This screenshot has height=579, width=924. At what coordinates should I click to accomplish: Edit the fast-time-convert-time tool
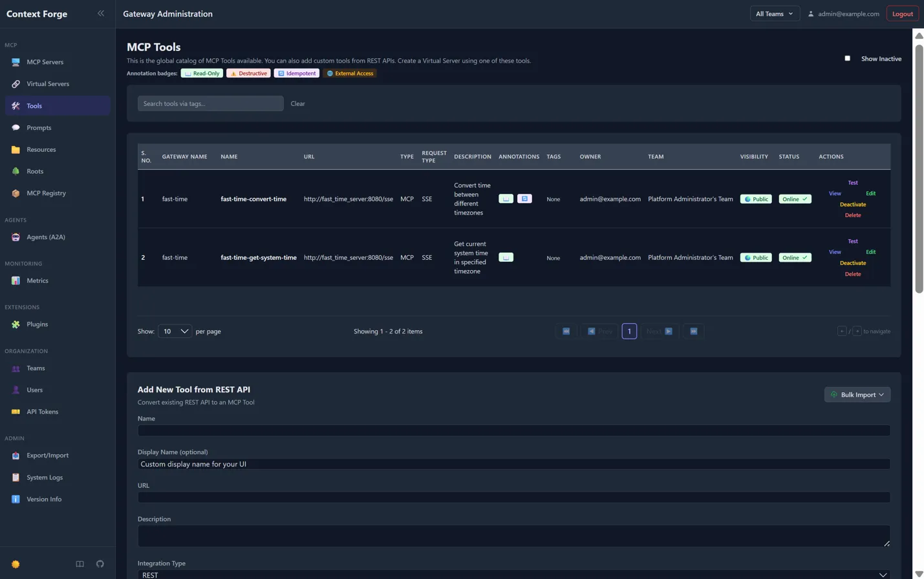point(870,193)
